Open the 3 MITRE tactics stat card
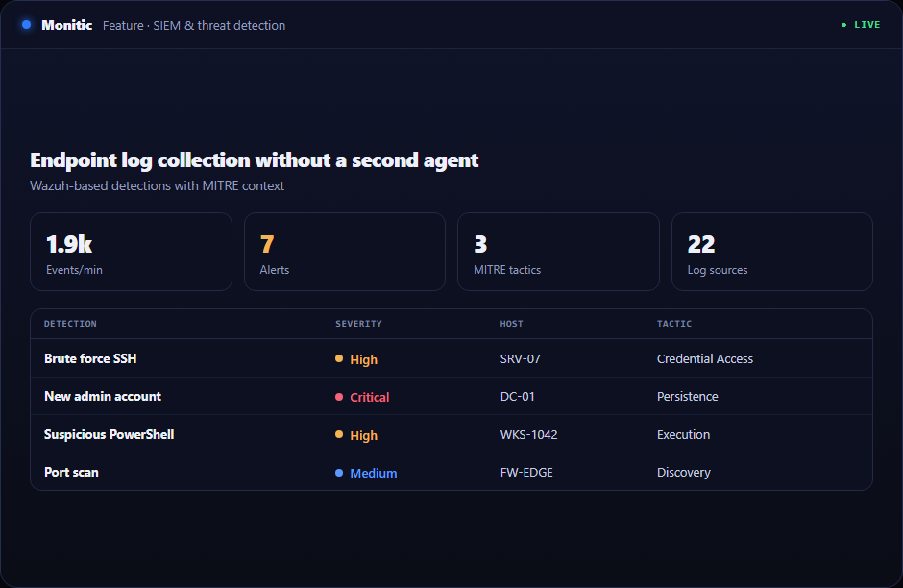This screenshot has height=588, width=903. pyautogui.click(x=558, y=252)
